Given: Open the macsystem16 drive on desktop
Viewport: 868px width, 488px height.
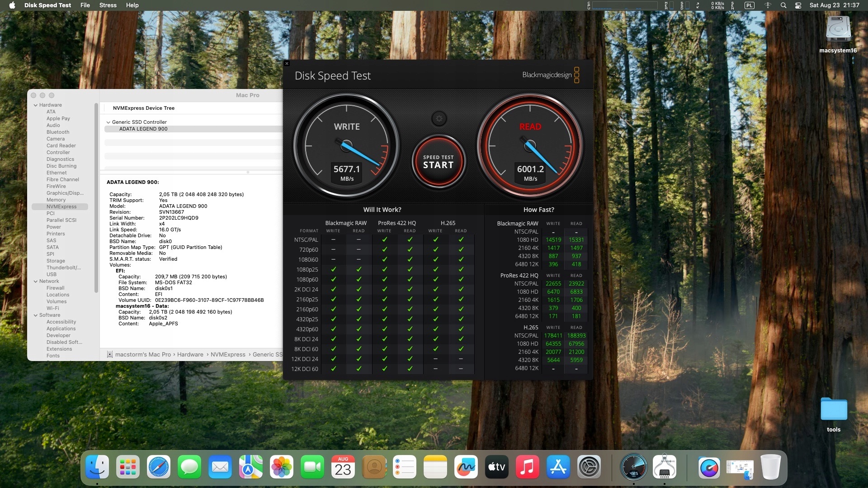Looking at the screenshot, I should click(x=838, y=30).
